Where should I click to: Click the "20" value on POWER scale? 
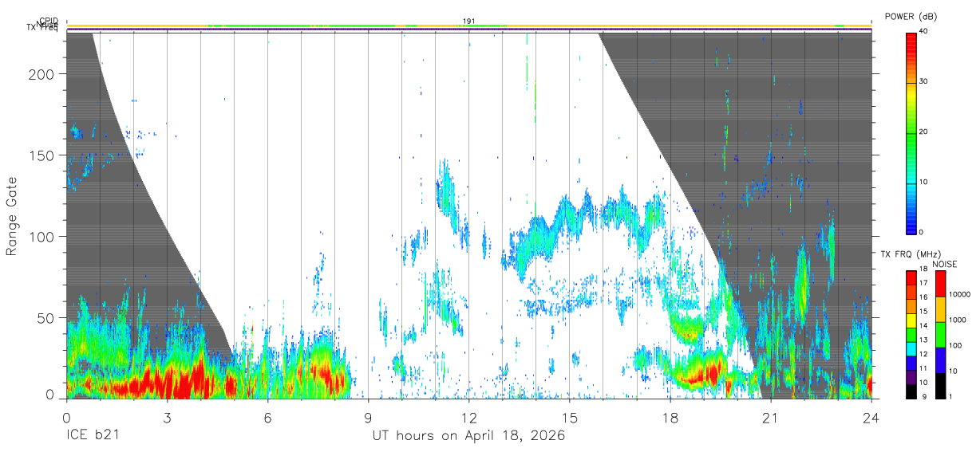pos(924,132)
